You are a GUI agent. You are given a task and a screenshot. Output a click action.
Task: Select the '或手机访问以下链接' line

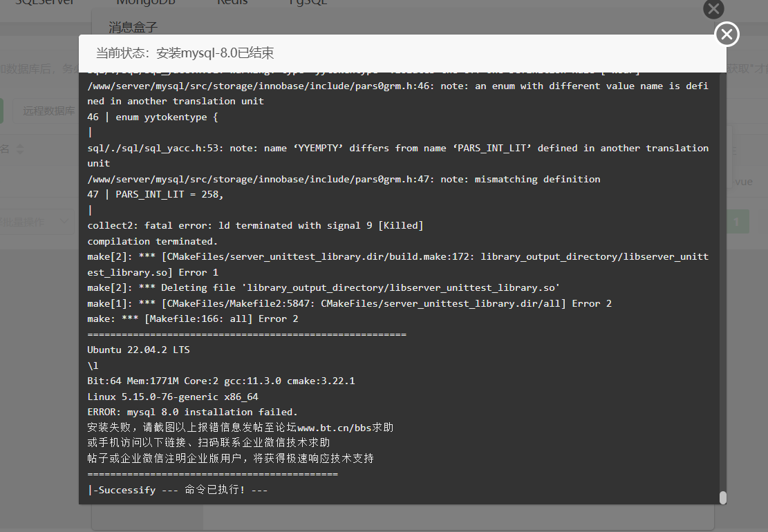pyautogui.click(x=209, y=443)
